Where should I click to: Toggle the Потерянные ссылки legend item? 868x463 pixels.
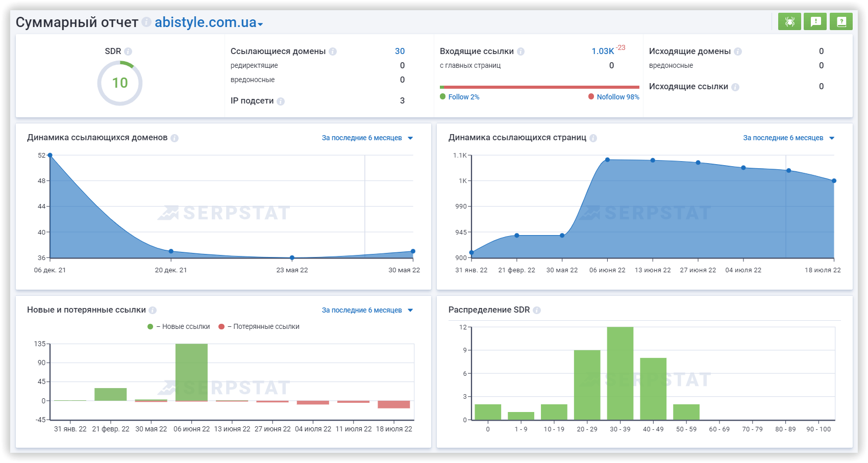coord(259,327)
